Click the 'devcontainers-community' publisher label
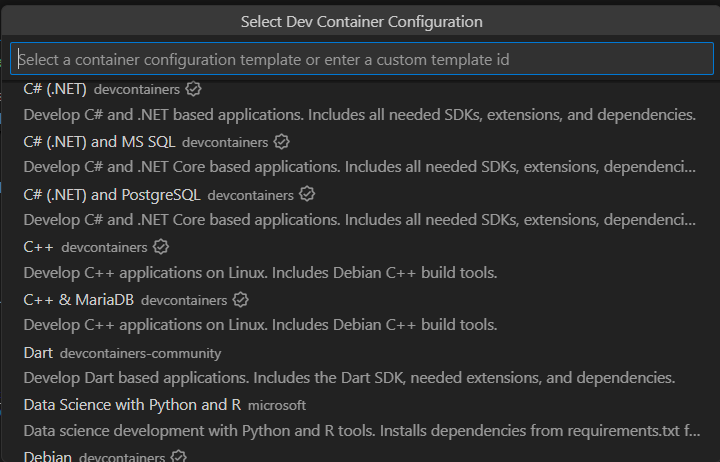Viewport: 720px width, 462px height. pos(141,353)
